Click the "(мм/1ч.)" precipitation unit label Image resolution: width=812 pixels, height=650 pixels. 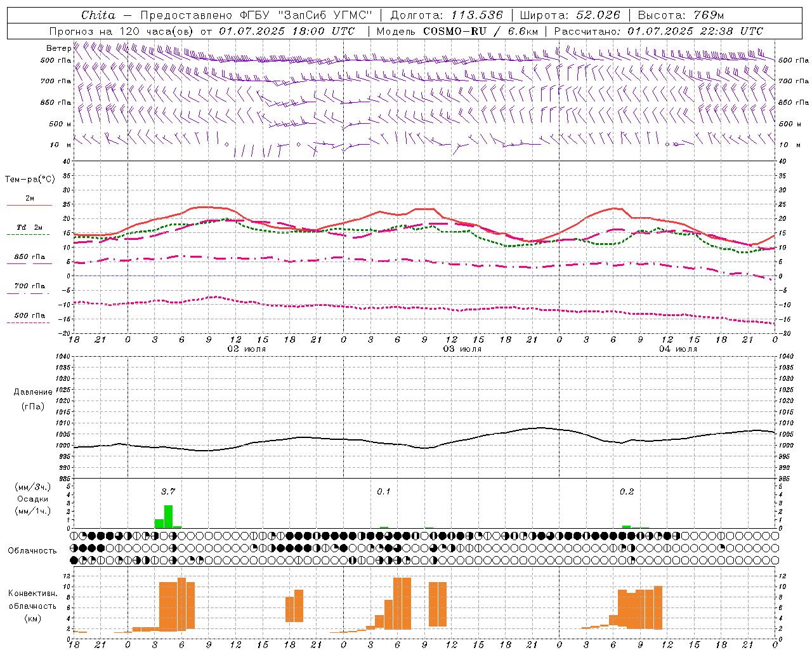point(32,511)
